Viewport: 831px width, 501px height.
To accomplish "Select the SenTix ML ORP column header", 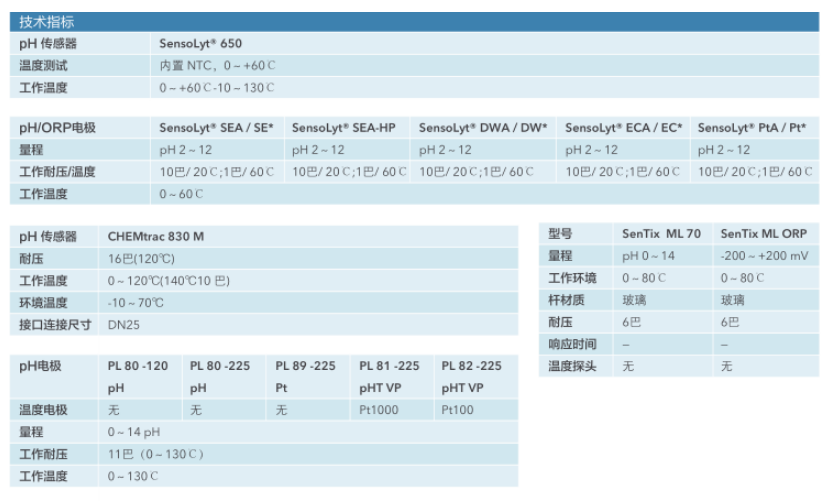I will click(763, 234).
